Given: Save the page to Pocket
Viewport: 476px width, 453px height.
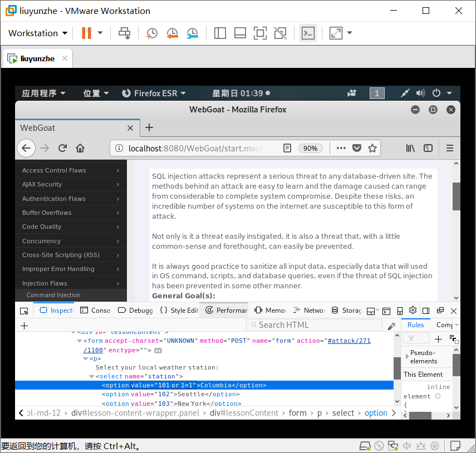Looking at the screenshot, I should [357, 148].
